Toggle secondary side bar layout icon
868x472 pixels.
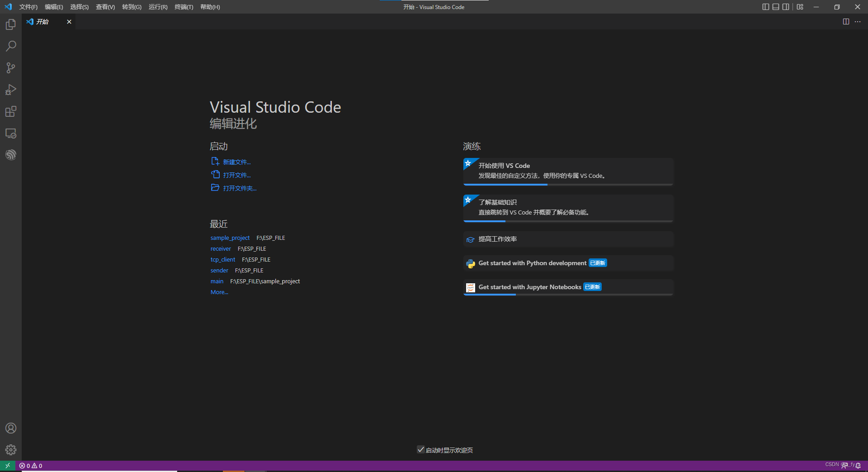(786, 7)
